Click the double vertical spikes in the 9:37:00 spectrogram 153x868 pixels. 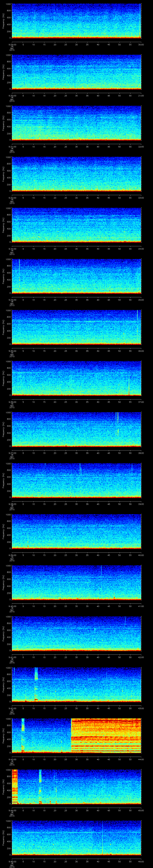pyautogui.click(x=117, y=425)
